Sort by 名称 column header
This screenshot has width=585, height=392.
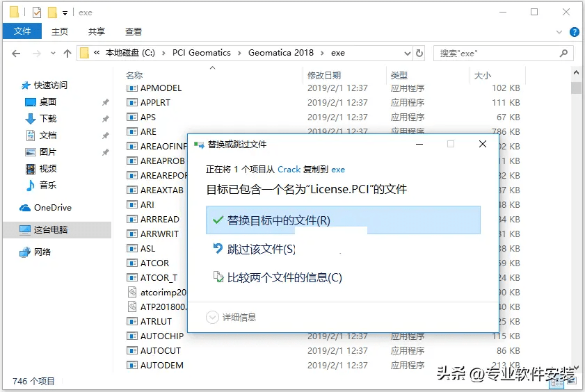134,75
